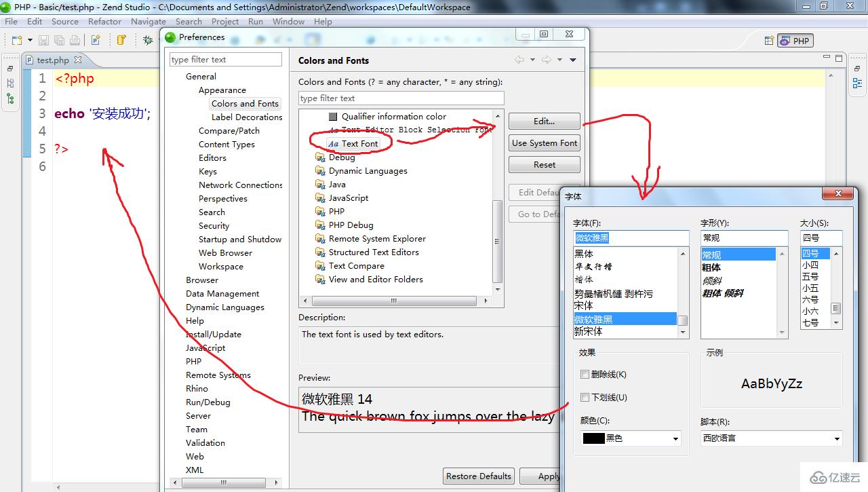Click the font name list scrollbar down arrow
Viewport: 868px width, 492px height.
(683, 333)
